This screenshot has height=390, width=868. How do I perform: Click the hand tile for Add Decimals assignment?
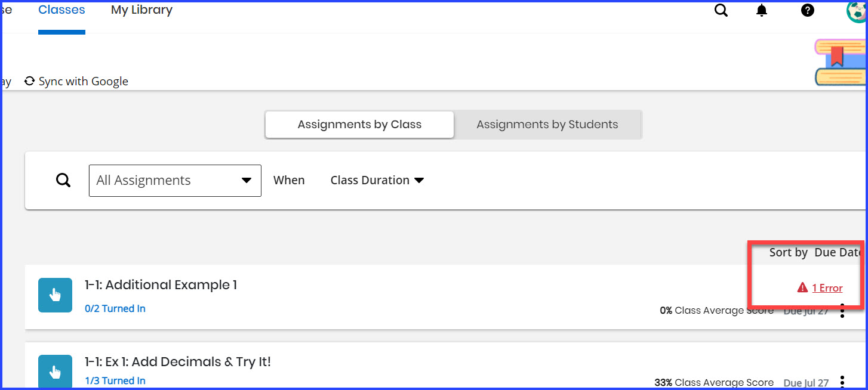(55, 371)
